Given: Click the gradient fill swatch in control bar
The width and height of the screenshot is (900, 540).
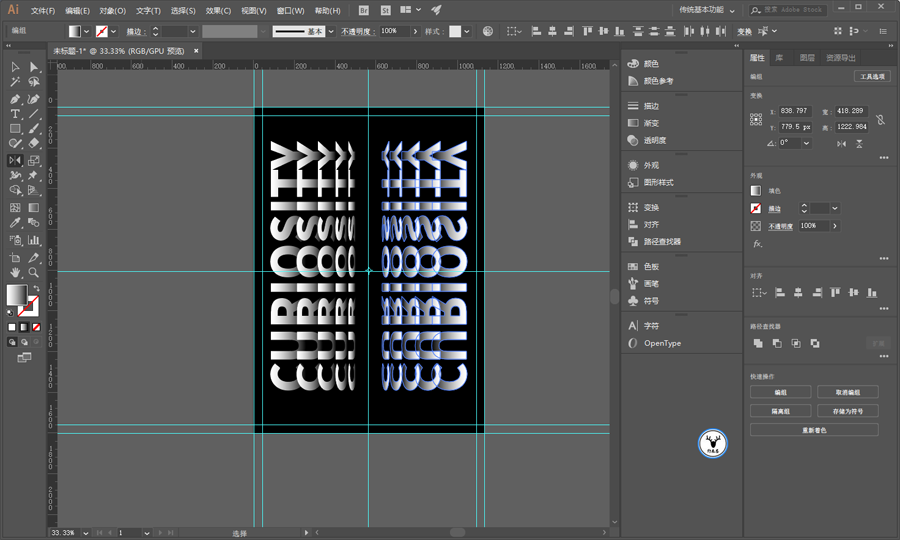Looking at the screenshot, I should (x=74, y=32).
